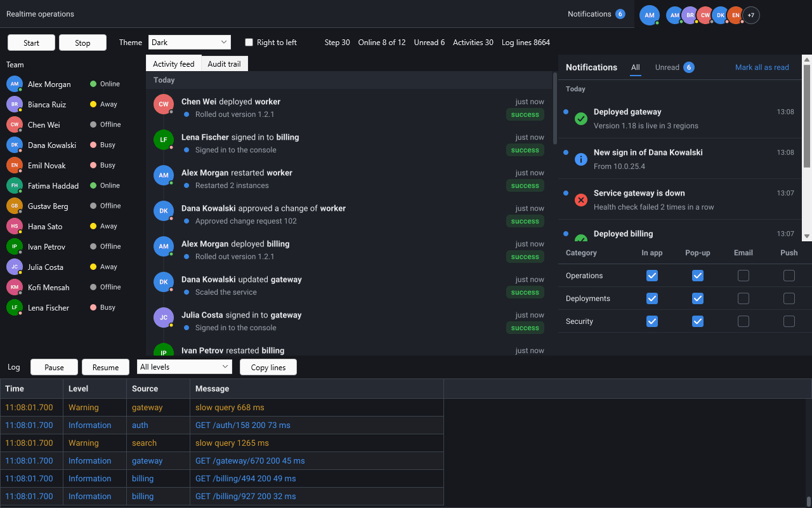Click the info icon on New sign in notification

tap(580, 159)
